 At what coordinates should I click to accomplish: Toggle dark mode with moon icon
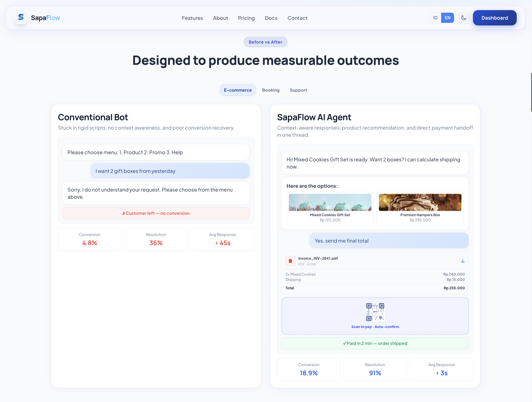[x=463, y=18]
